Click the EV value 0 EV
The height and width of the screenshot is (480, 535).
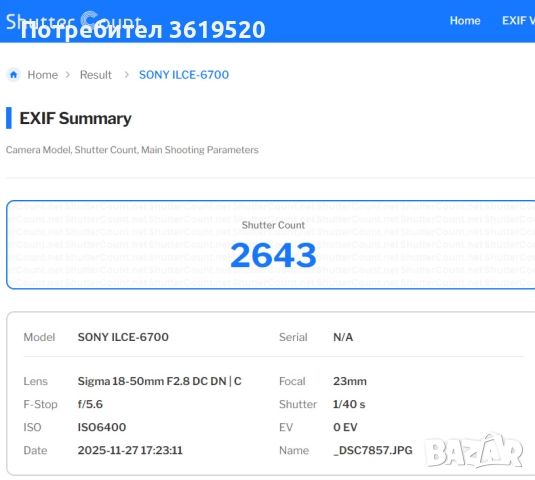pyautogui.click(x=345, y=427)
